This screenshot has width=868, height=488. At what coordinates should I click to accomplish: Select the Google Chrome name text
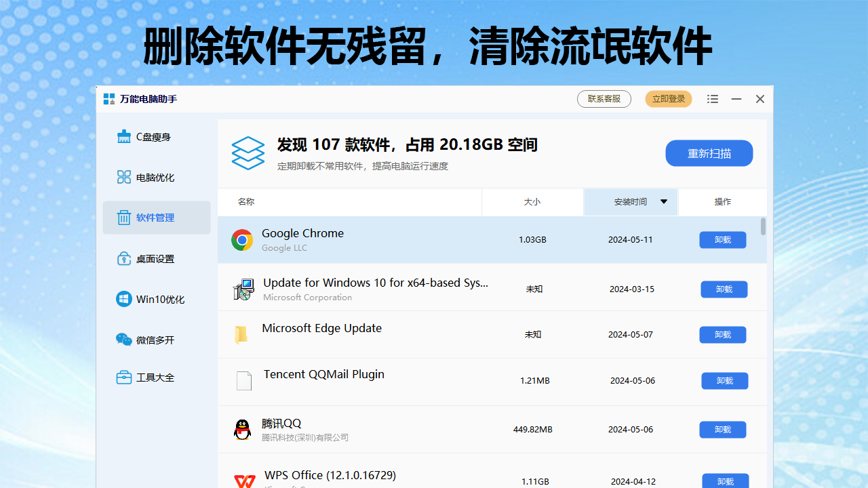tap(303, 233)
